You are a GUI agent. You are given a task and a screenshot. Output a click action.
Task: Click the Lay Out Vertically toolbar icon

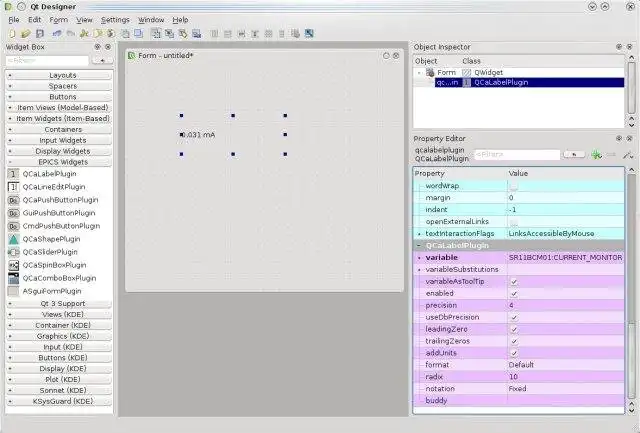[x=228, y=33]
